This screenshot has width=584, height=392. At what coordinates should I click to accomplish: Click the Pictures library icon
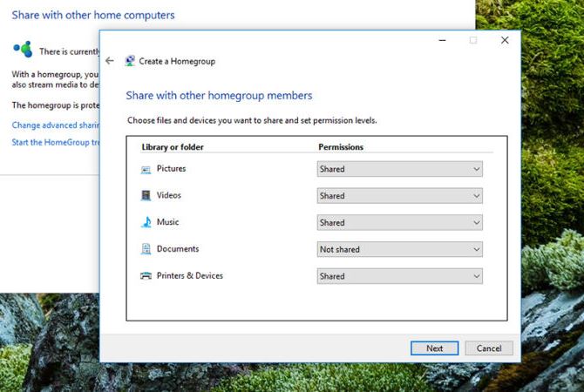point(146,169)
